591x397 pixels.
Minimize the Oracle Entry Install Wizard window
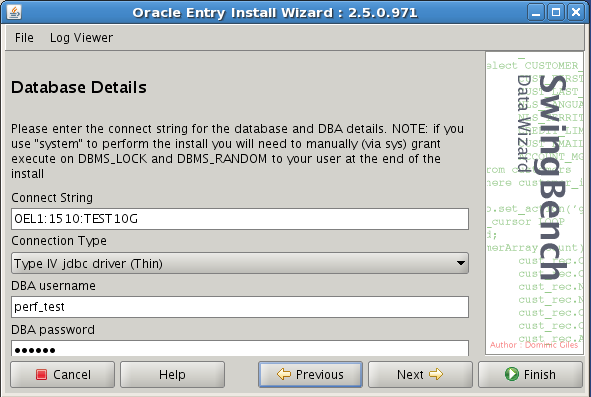[536, 12]
